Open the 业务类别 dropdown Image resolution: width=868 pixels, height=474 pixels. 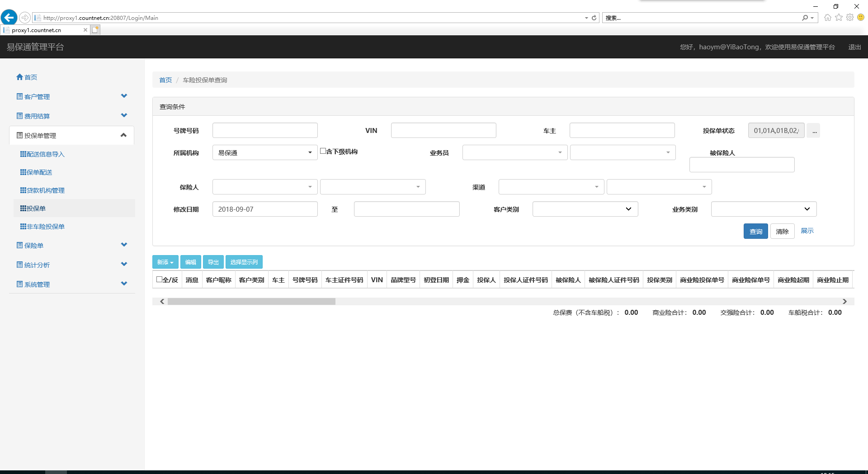[764, 209]
